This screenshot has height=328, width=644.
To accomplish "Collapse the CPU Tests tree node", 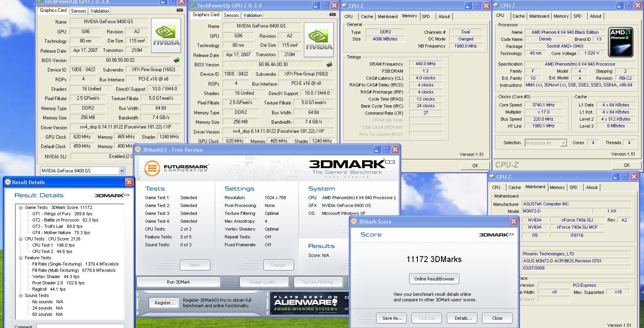I will click(x=20, y=239).
